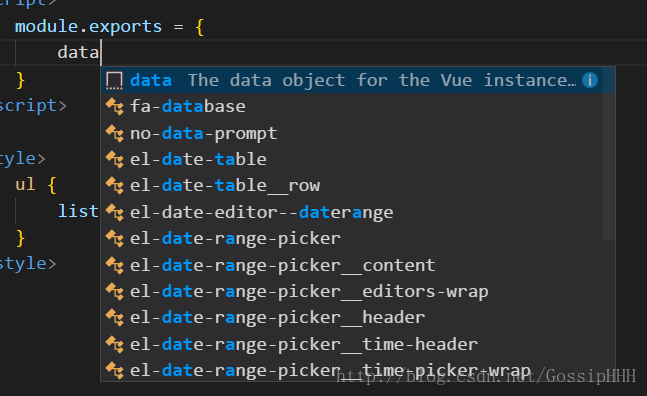Viewport: 647px width, 396px height.
Task: Click the closing style tag
Action: coord(28,264)
